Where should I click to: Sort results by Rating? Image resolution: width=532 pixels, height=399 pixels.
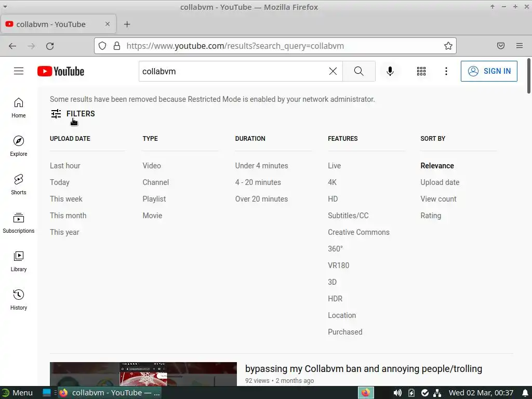pyautogui.click(x=431, y=216)
